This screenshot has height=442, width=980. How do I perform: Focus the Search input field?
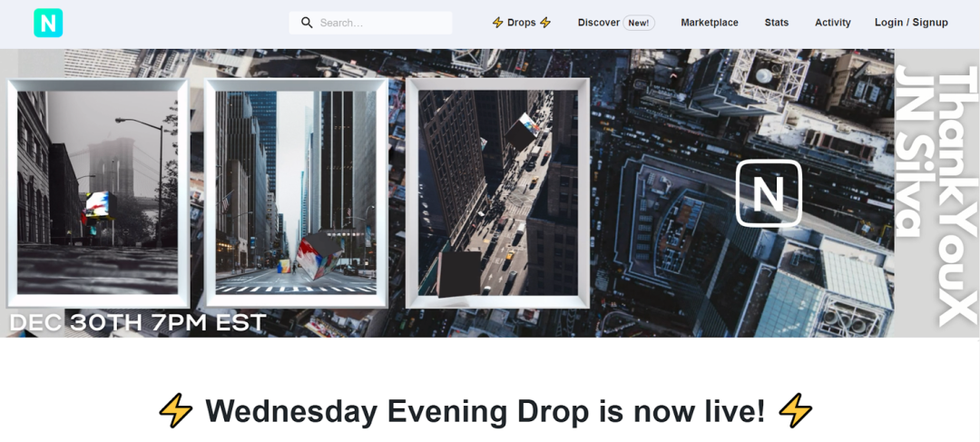pos(381,23)
